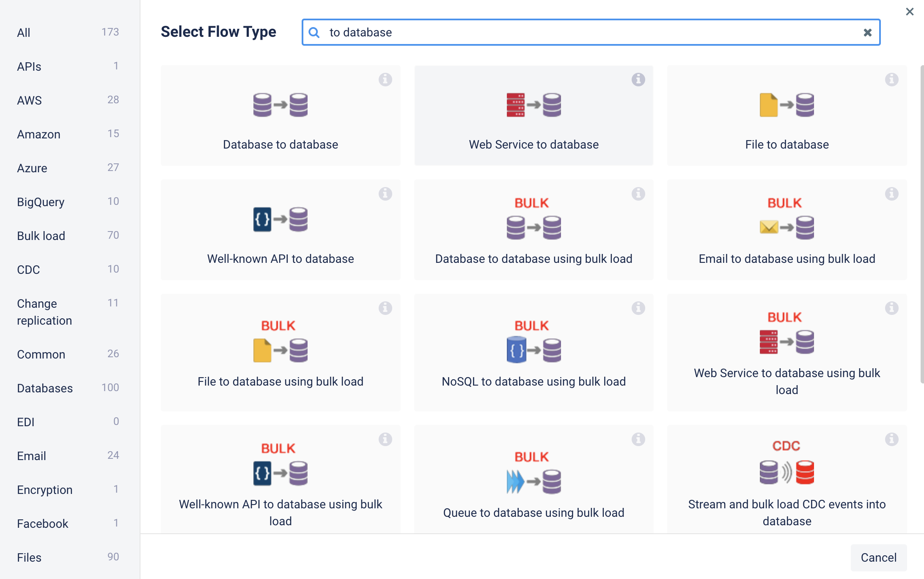Show info for Database to database card
Viewport: 924px width, 579px height.
(385, 80)
